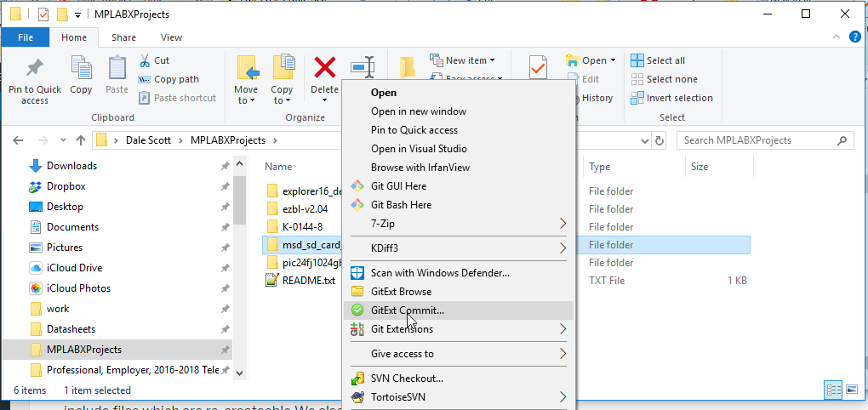Viewport: 868px width, 410px height.
Task: Click Copy path in the ribbon
Action: coord(168,79)
